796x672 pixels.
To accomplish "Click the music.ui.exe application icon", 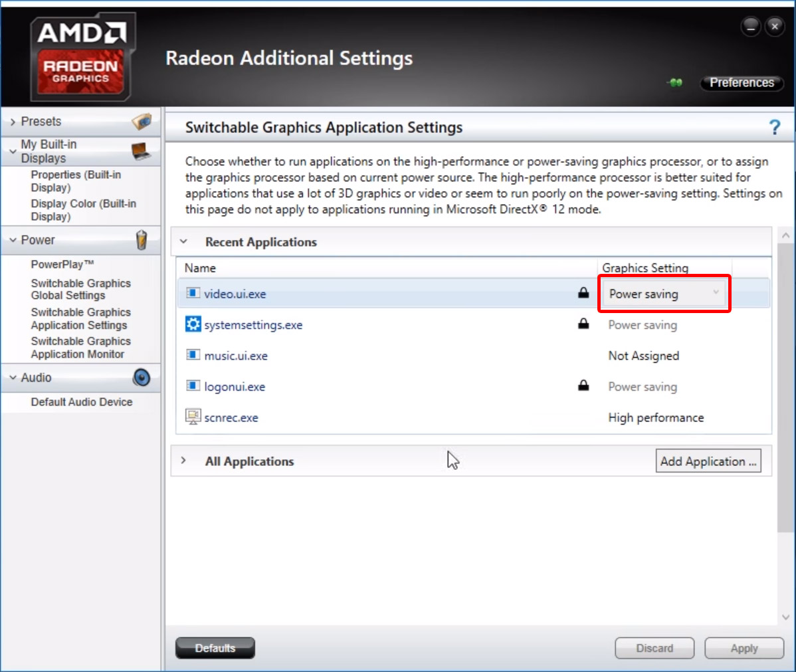I will 193,355.
